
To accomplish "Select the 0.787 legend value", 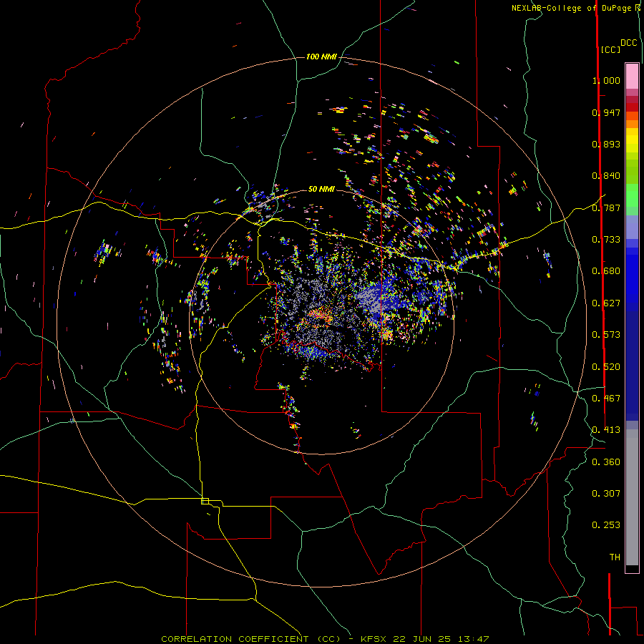I will click(x=606, y=208).
